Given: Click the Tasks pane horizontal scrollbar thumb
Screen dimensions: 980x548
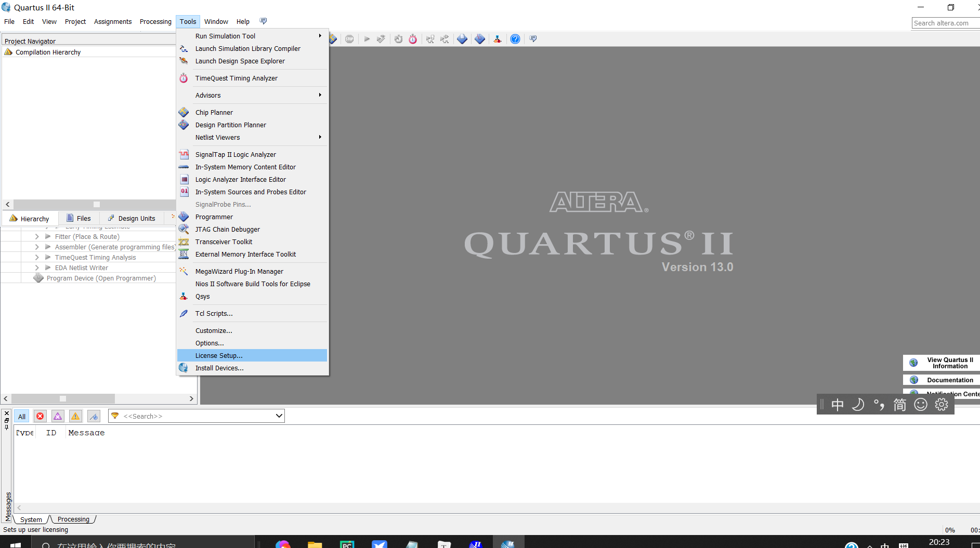Looking at the screenshot, I should coord(63,399).
